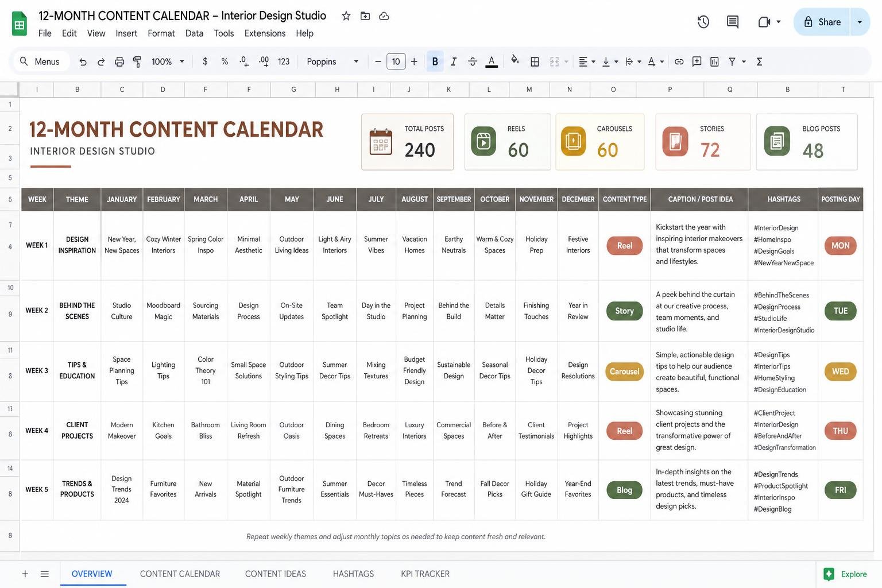
Task: Open the text color picker
Action: pos(492,61)
